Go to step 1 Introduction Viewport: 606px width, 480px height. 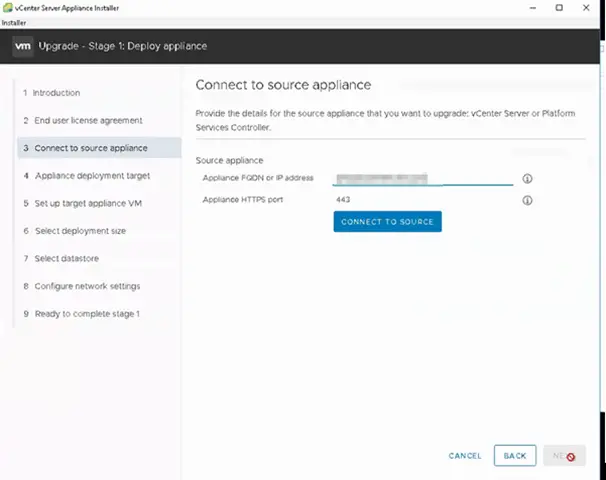click(x=51, y=93)
